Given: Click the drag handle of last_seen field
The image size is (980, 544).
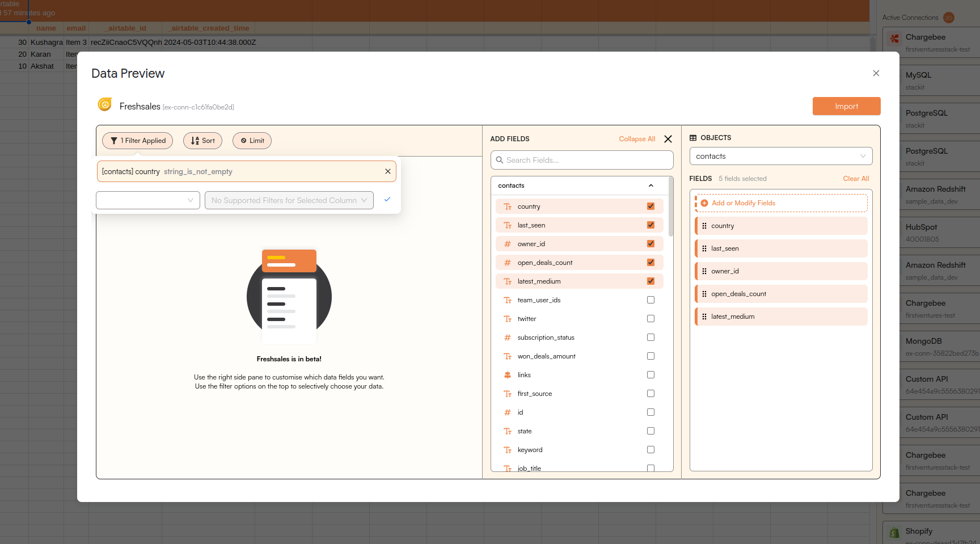Looking at the screenshot, I should (x=704, y=248).
